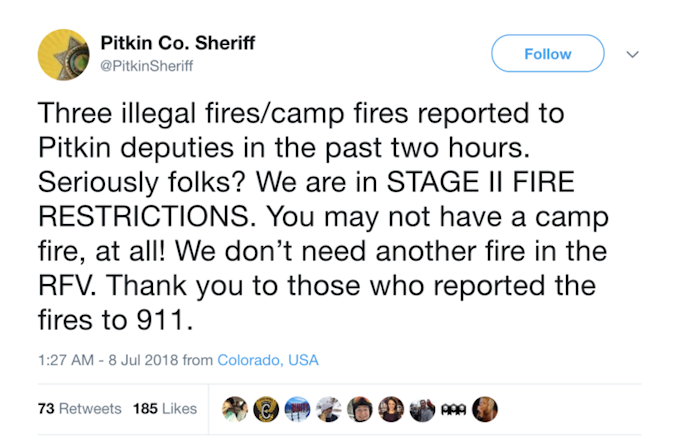Screen dimensions: 680x446
Task: Click the avatar of the dark-haired woman
Action: 391,409
